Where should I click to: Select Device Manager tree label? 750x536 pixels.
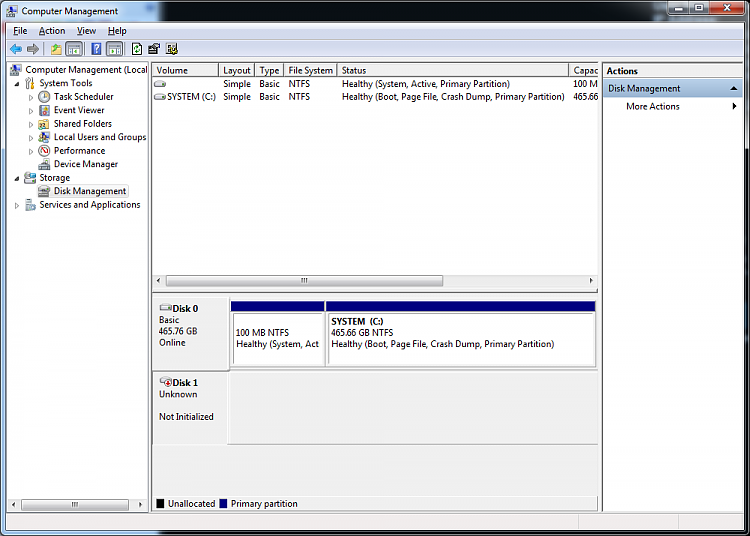(86, 164)
